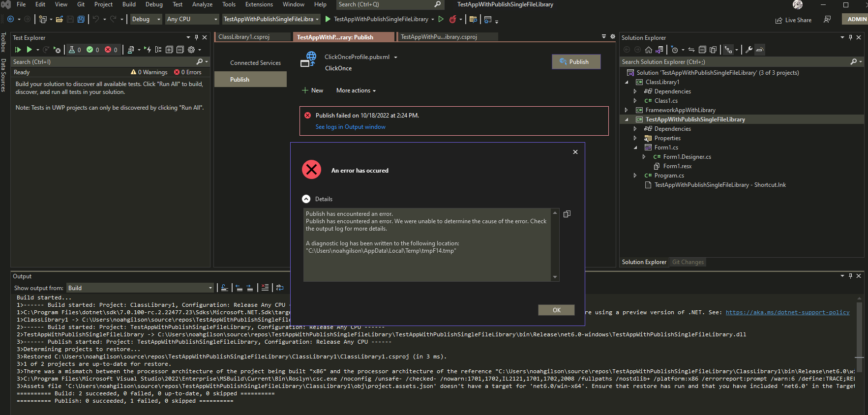
Task: Click the Publish button
Action: coord(576,62)
